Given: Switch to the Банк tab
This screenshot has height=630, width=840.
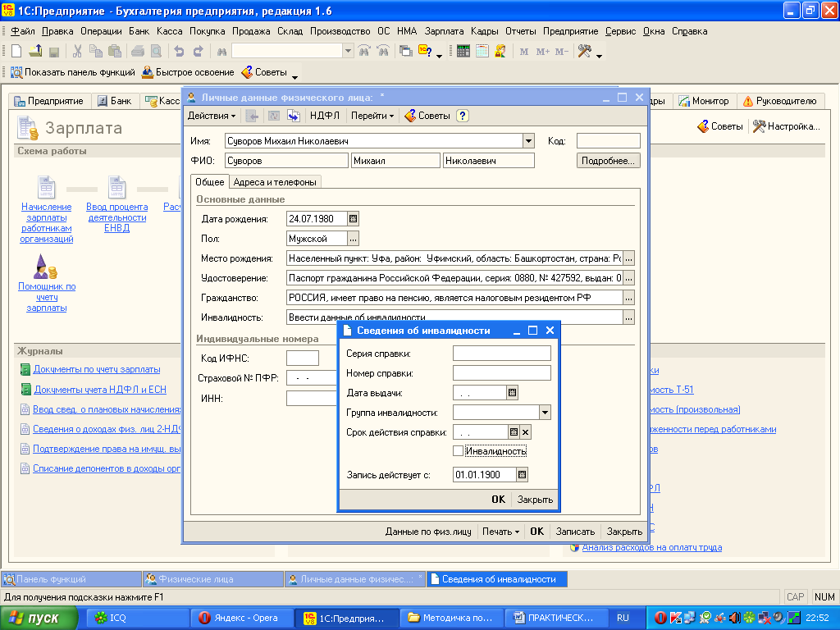Looking at the screenshot, I should (115, 101).
